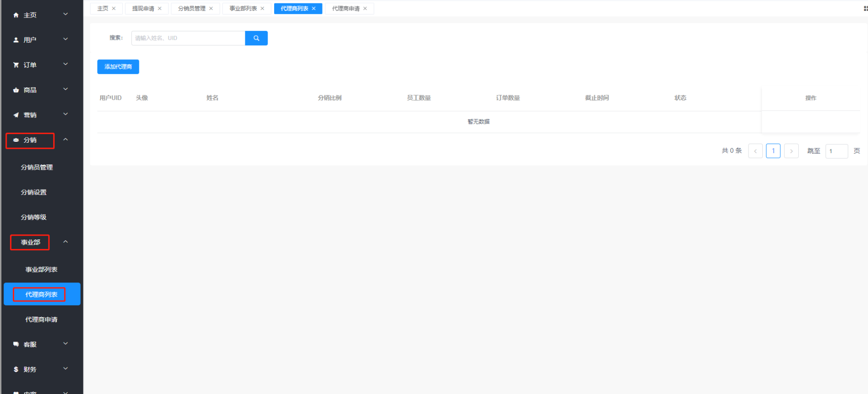The image size is (868, 394).
Task: Expand the 订单 menu chevron
Action: 65,64
